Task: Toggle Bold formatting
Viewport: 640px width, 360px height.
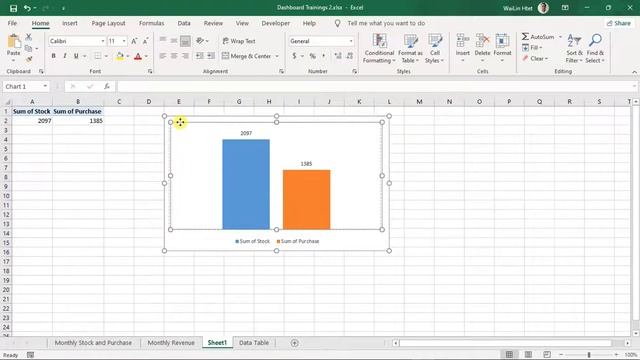Action: [x=53, y=56]
